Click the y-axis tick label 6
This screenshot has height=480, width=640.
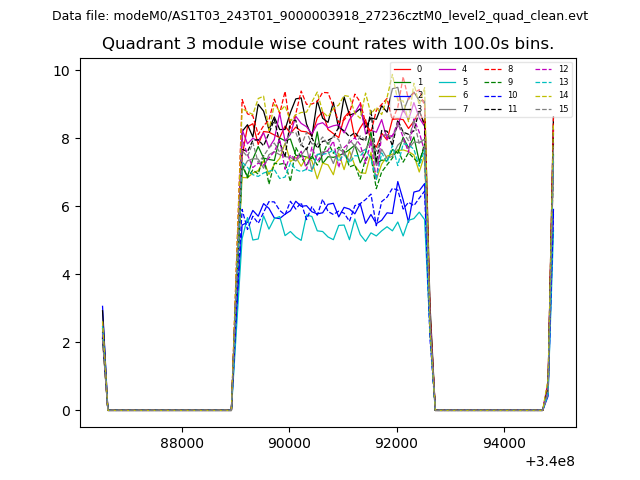point(65,206)
